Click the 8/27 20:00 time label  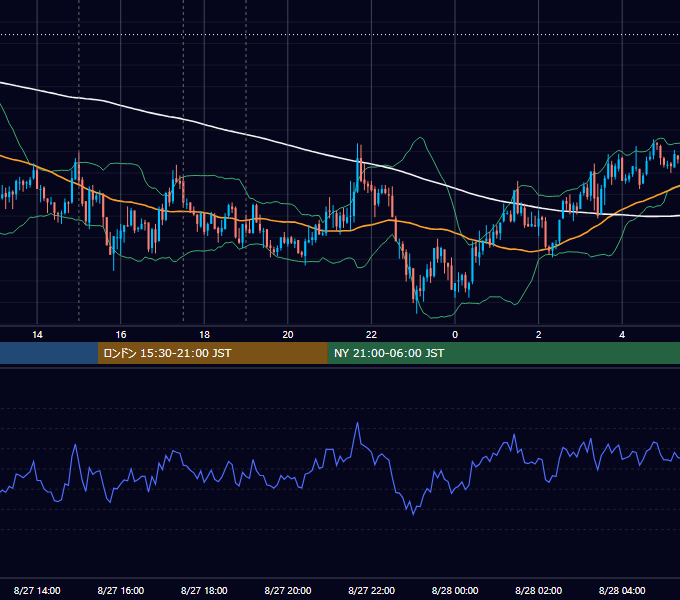[x=288, y=590]
